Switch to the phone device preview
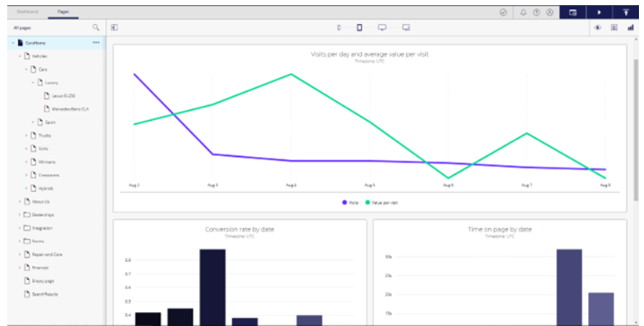The image size is (644, 326). coord(339,28)
